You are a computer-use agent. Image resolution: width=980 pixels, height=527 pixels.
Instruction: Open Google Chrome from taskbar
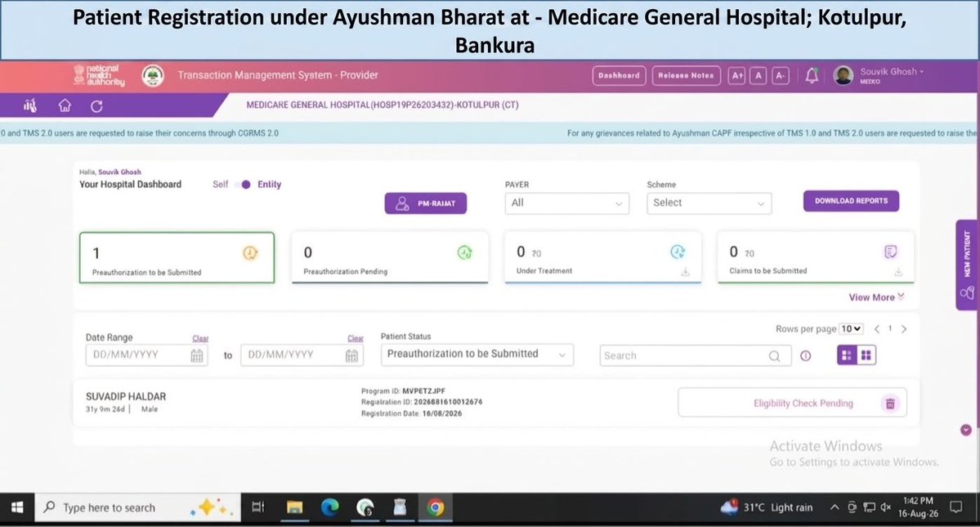coord(436,507)
